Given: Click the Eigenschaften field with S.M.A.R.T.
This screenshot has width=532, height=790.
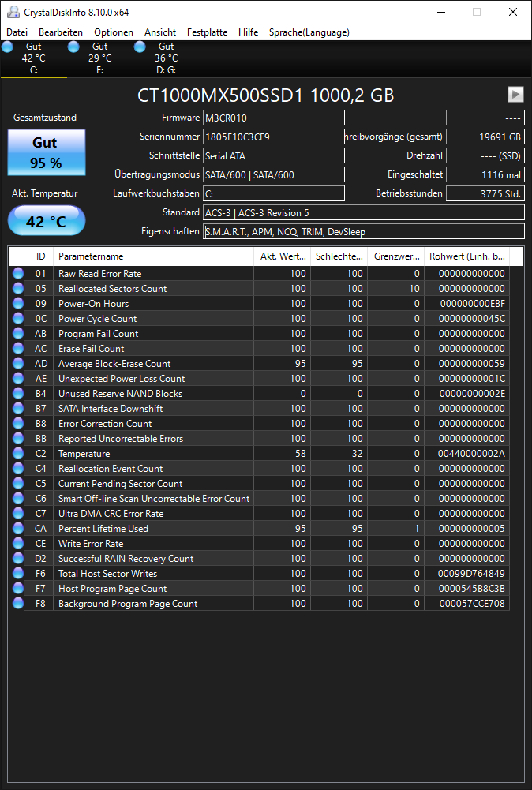Looking at the screenshot, I should (x=363, y=232).
